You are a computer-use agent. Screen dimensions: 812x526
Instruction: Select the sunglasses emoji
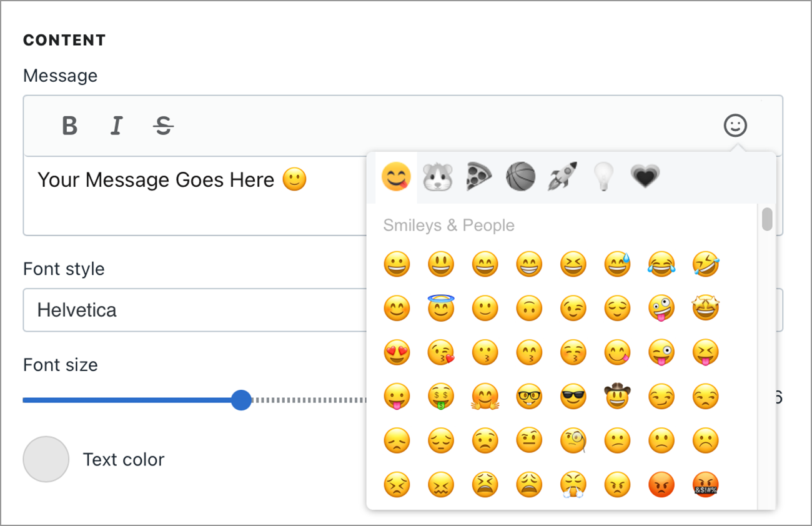pyautogui.click(x=573, y=396)
